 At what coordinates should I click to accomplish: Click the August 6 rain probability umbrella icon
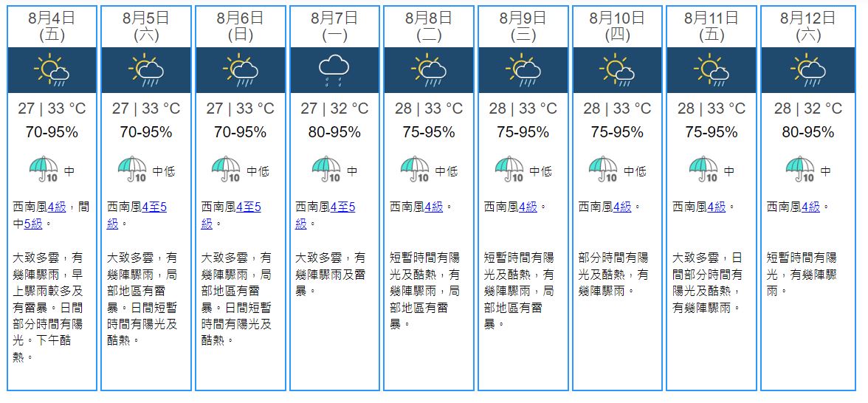pyautogui.click(x=226, y=170)
